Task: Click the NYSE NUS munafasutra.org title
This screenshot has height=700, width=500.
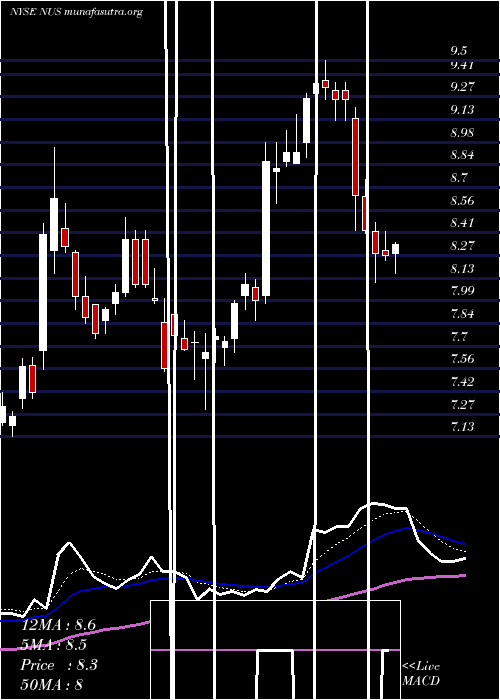Action: (x=76, y=12)
